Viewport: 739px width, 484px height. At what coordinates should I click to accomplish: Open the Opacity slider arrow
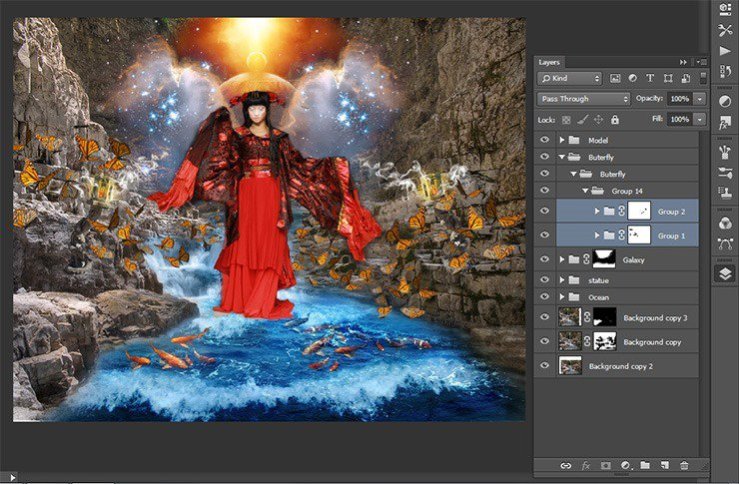[x=700, y=99]
